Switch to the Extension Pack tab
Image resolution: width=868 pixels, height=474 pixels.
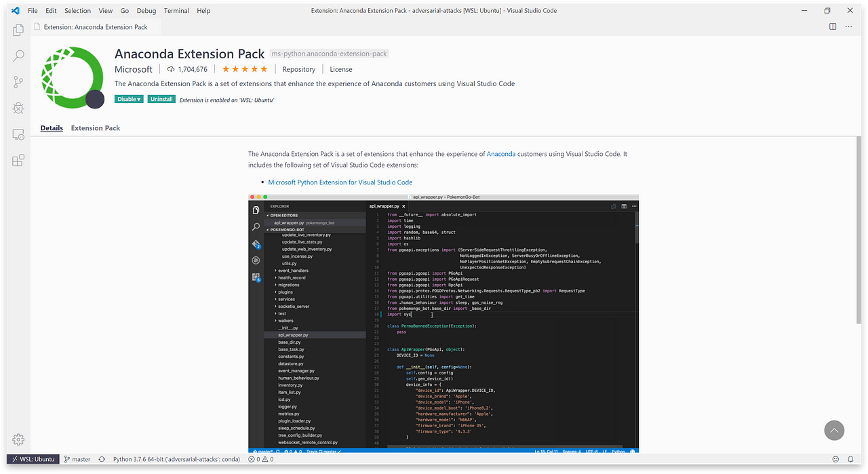[x=96, y=127]
